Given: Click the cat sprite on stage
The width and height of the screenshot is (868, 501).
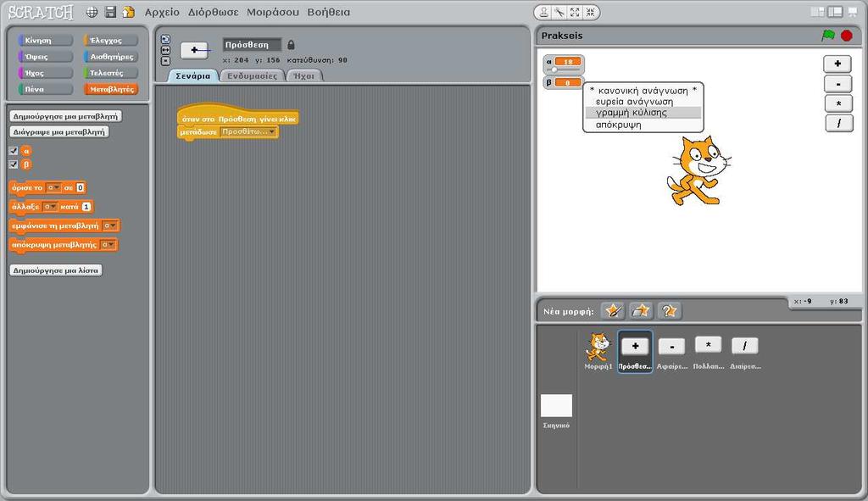Looking at the screenshot, I should tap(698, 170).
